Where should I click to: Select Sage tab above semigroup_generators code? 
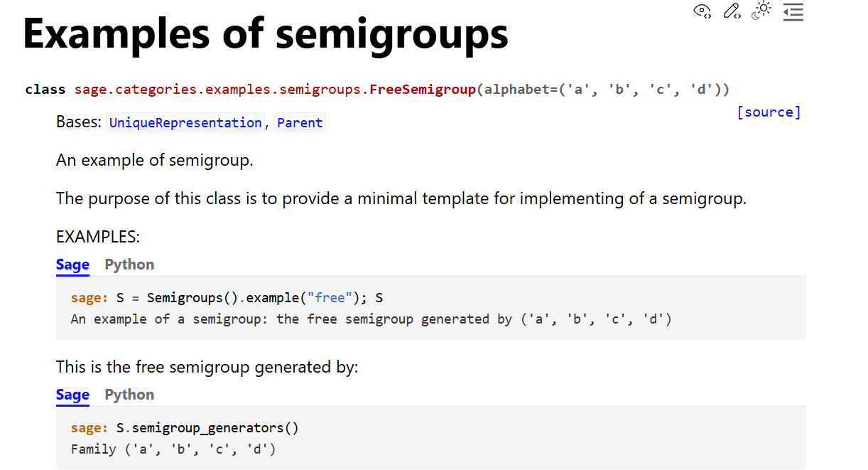point(72,395)
